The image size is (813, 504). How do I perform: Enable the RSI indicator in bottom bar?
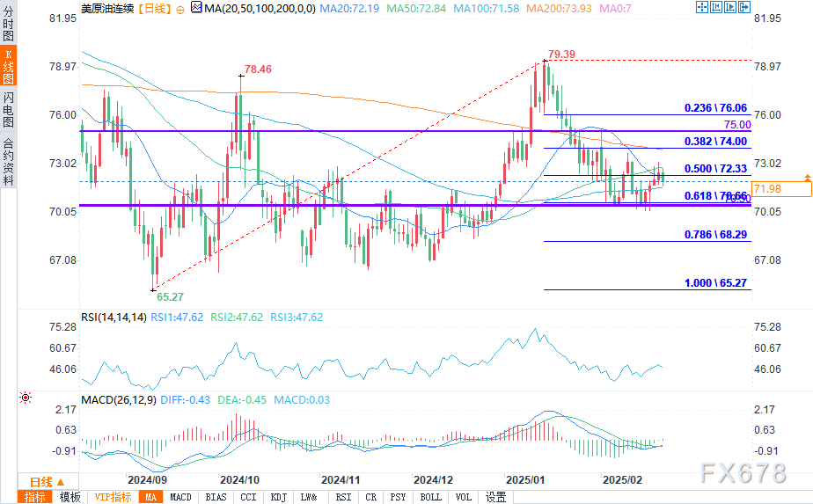click(x=341, y=497)
